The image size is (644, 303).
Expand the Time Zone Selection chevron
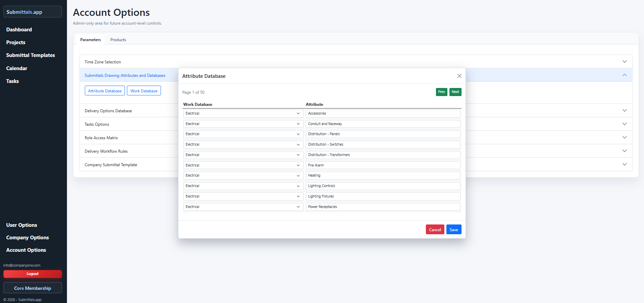tap(624, 62)
